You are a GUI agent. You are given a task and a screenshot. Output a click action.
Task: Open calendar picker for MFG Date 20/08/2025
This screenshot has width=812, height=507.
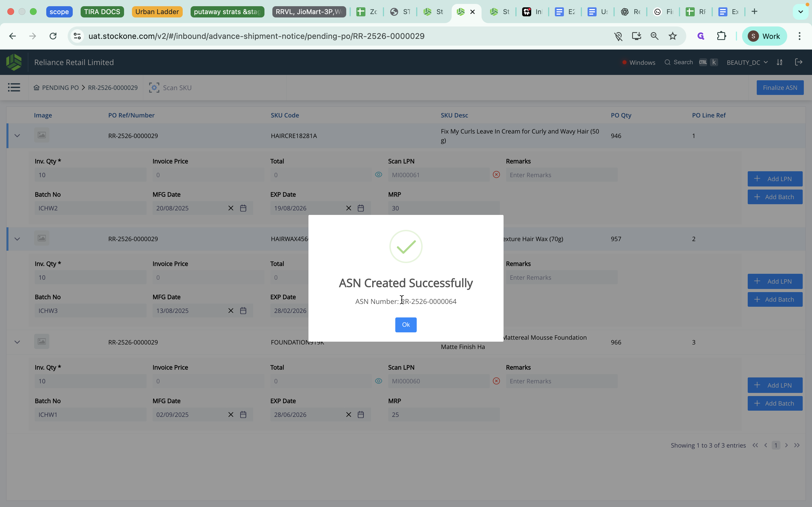pyautogui.click(x=243, y=208)
